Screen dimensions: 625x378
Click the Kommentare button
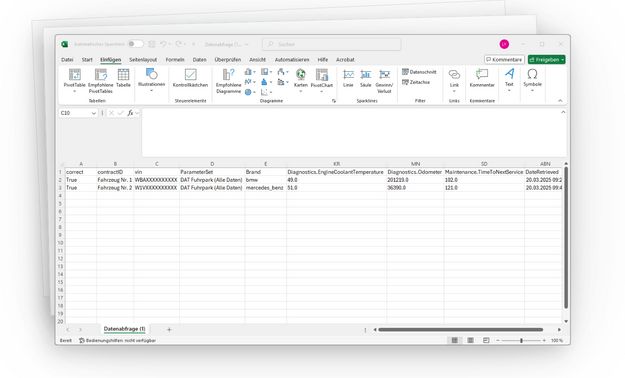point(504,59)
